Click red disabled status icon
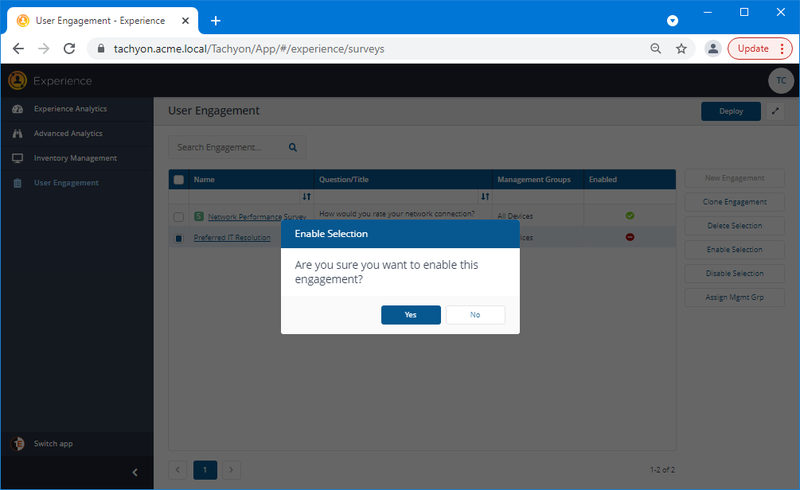 coord(630,237)
